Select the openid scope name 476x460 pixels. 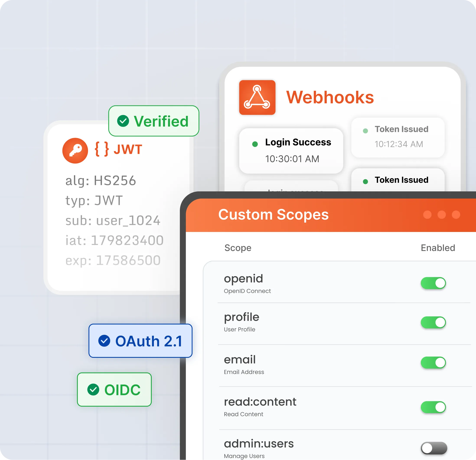point(243,279)
